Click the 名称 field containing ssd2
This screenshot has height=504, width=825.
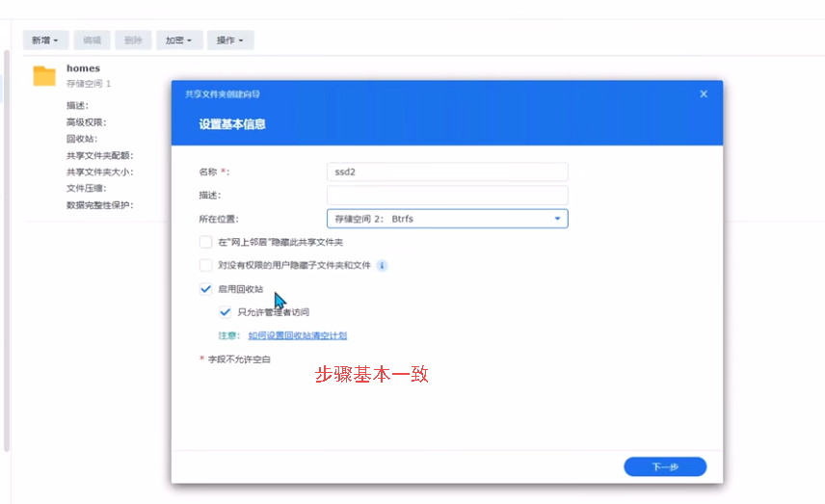click(447, 172)
